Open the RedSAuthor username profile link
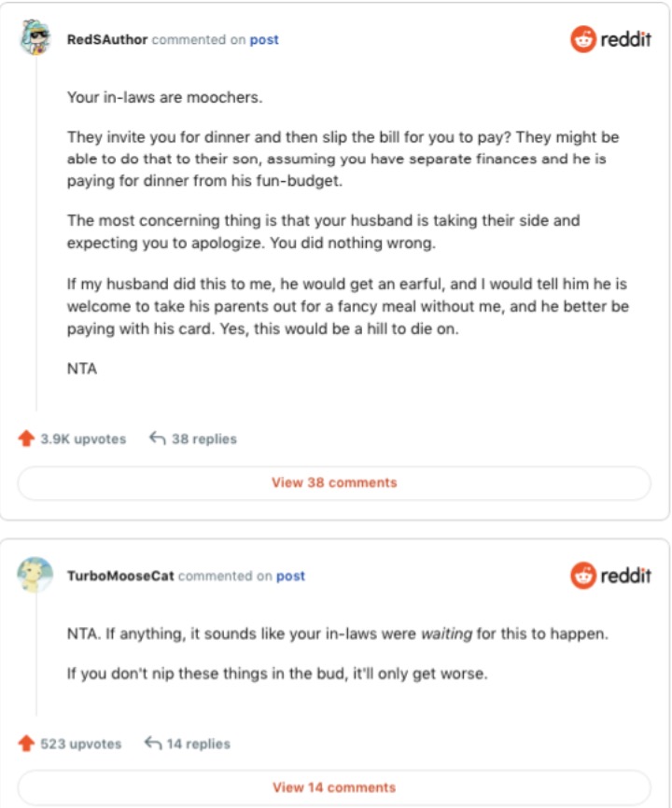The image size is (672, 808). coord(107,40)
